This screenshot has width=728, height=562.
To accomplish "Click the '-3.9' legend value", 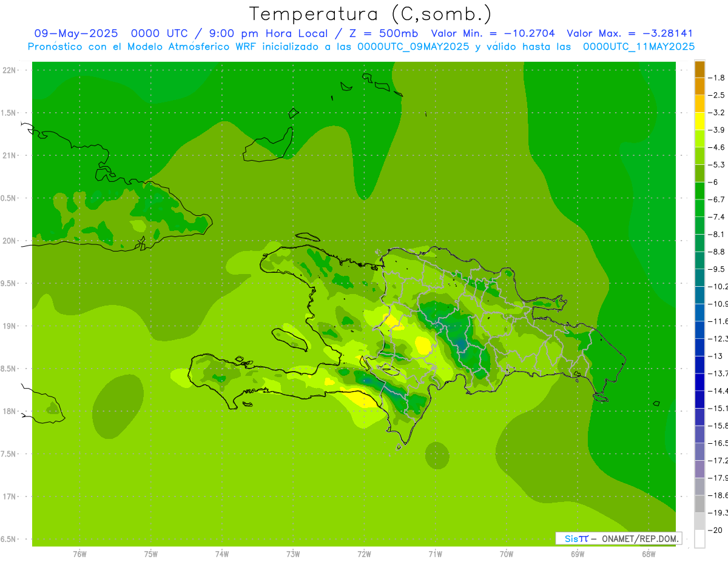I will tap(717, 130).
